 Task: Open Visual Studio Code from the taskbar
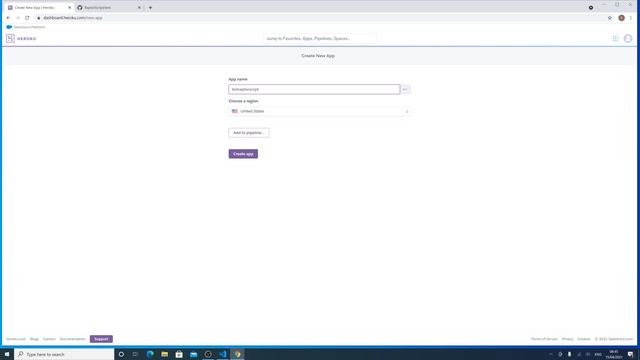point(223,354)
